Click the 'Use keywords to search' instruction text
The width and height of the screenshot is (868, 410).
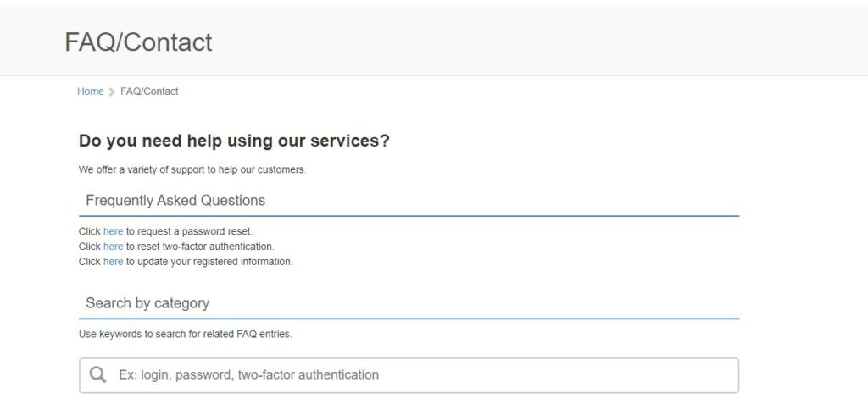tap(185, 335)
